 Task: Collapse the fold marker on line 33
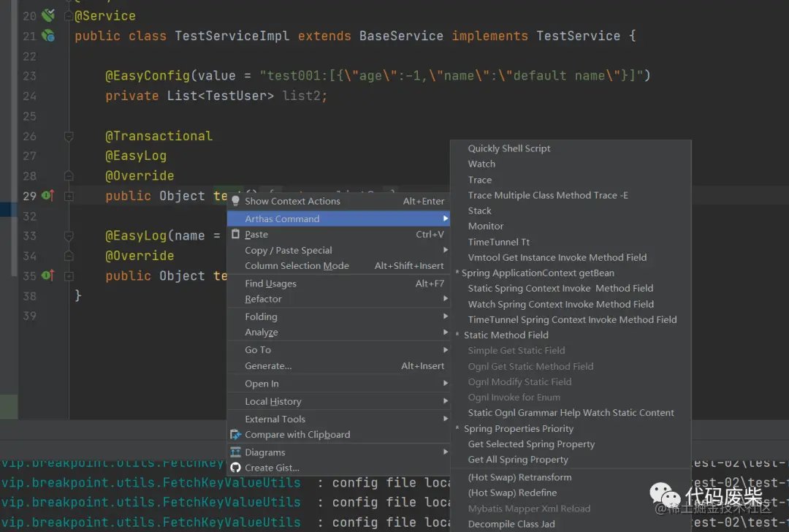point(69,235)
